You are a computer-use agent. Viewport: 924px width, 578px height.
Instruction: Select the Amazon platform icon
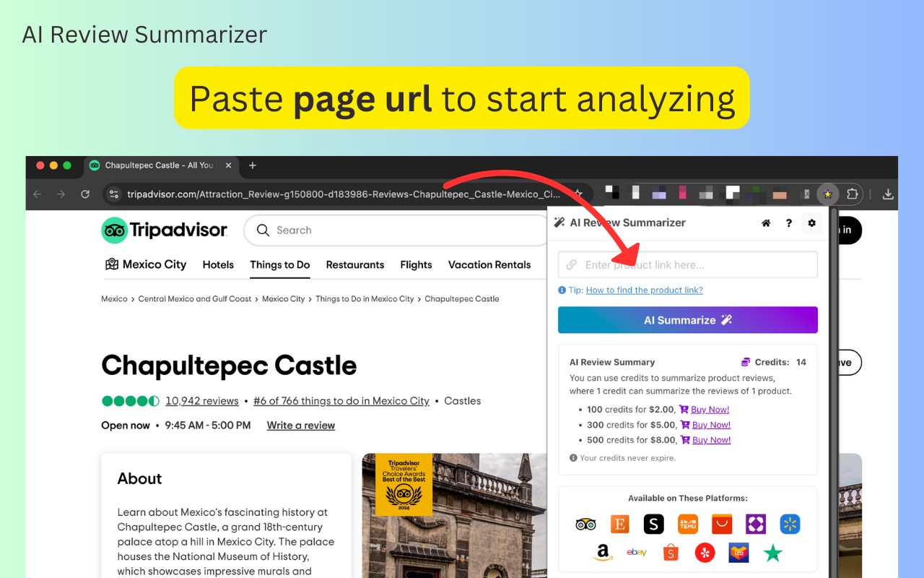click(x=603, y=553)
